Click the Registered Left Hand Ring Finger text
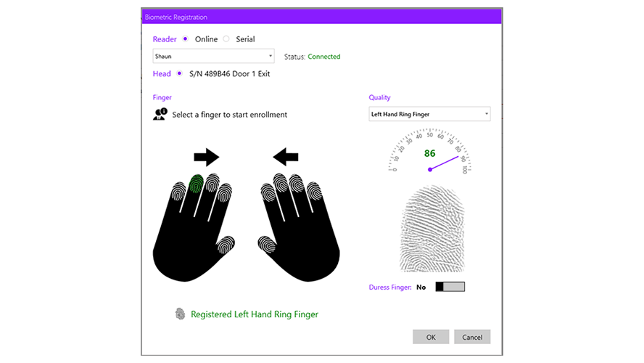644x363 pixels. (x=255, y=314)
